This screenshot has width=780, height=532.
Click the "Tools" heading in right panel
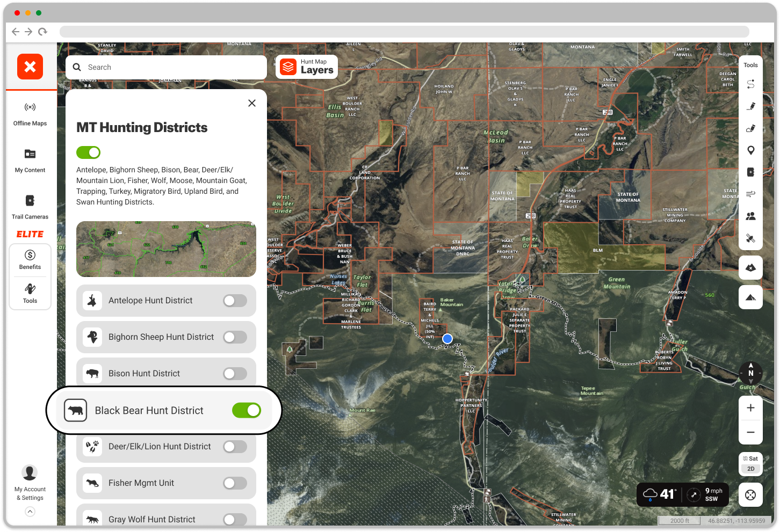(x=750, y=65)
